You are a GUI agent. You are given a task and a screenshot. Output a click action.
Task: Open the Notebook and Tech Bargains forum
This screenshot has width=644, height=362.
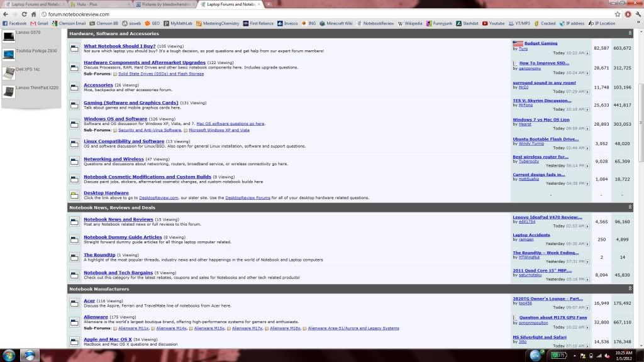click(x=118, y=273)
